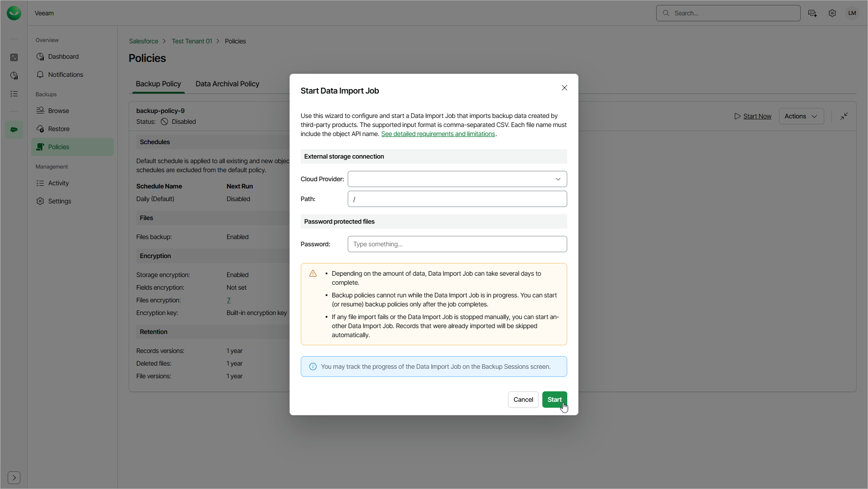
Task: Click the Browse sidebar icon
Action: pyautogui.click(x=40, y=110)
